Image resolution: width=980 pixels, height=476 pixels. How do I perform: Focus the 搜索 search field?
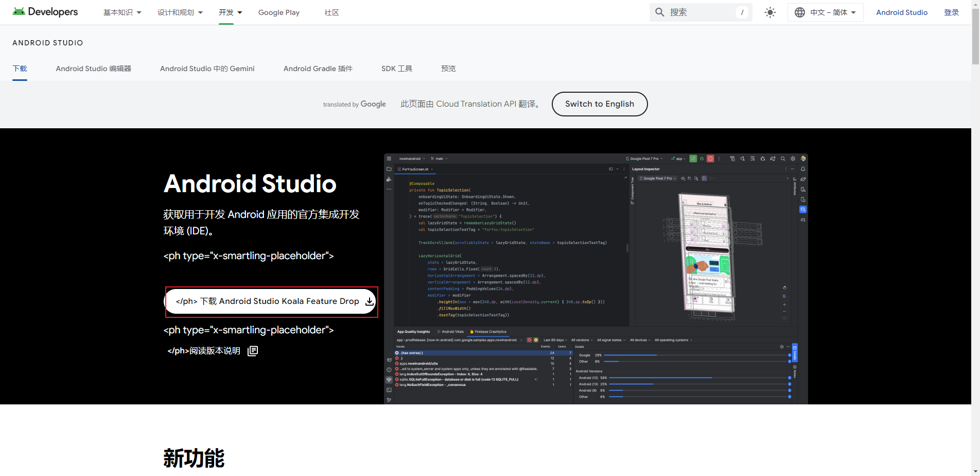pyautogui.click(x=701, y=12)
